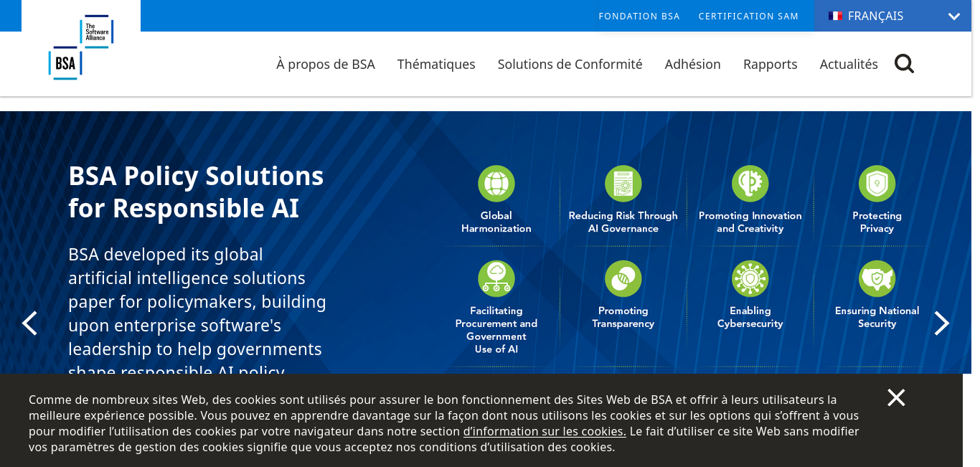The height and width of the screenshot is (467, 980).
Task: Open the search magnifier icon
Action: (x=904, y=64)
